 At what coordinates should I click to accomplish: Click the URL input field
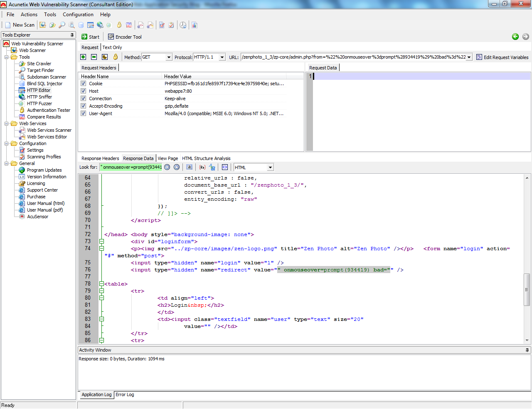pos(353,57)
